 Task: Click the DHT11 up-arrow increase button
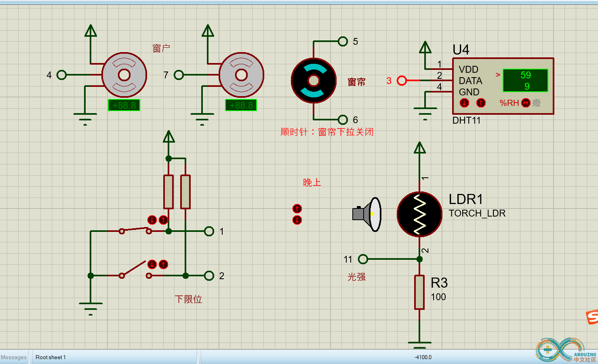(481, 103)
